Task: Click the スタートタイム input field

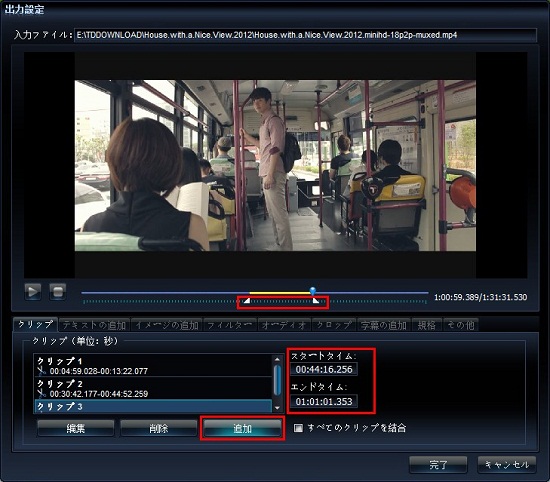Action: pos(324,369)
